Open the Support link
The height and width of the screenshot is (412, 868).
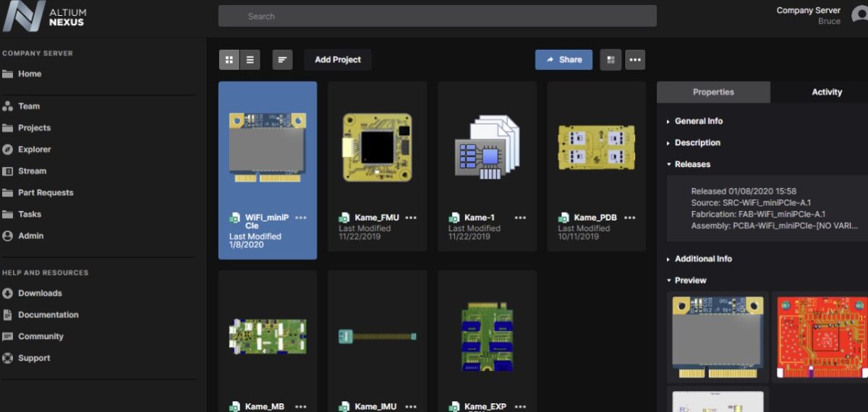(34, 359)
